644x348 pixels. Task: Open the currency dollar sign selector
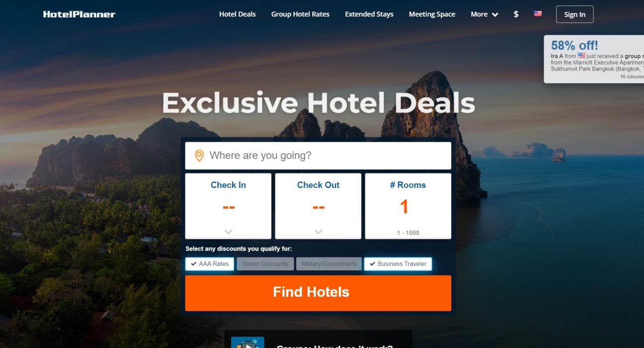(516, 14)
